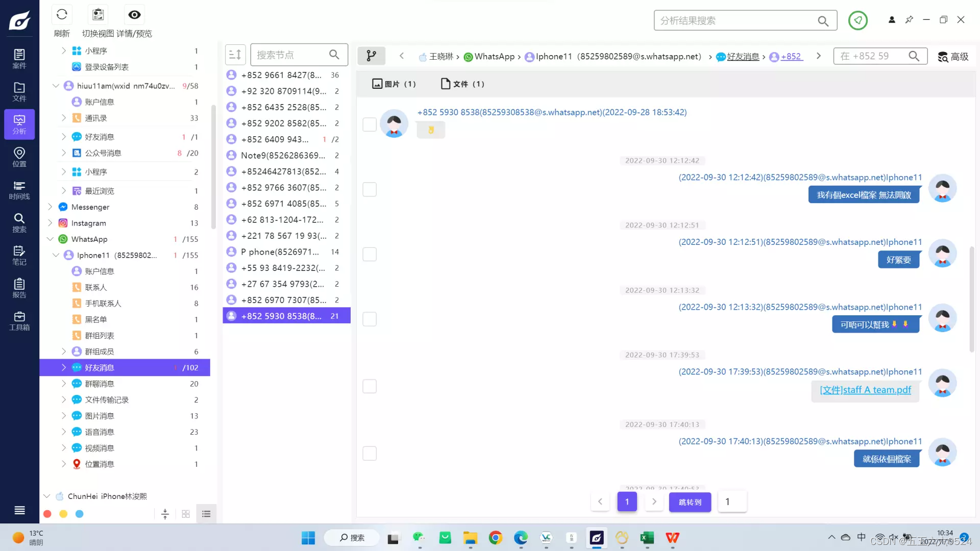Click the 刷新 refresh icon
Screen dimensions: 980x551
[x=62, y=15]
